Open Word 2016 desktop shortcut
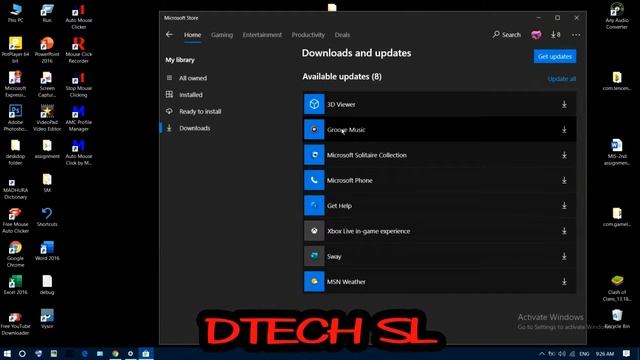Viewport: 640px width, 360px height. click(47, 251)
